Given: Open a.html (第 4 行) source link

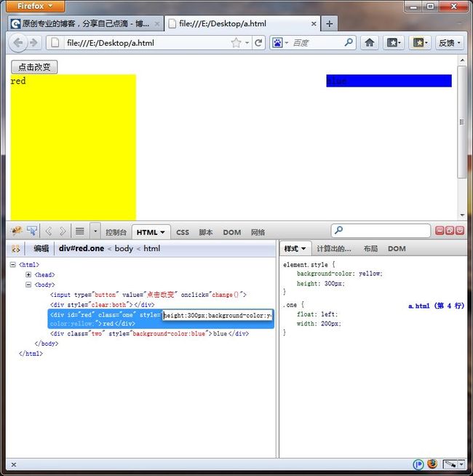Looking at the screenshot, I should click(437, 306).
